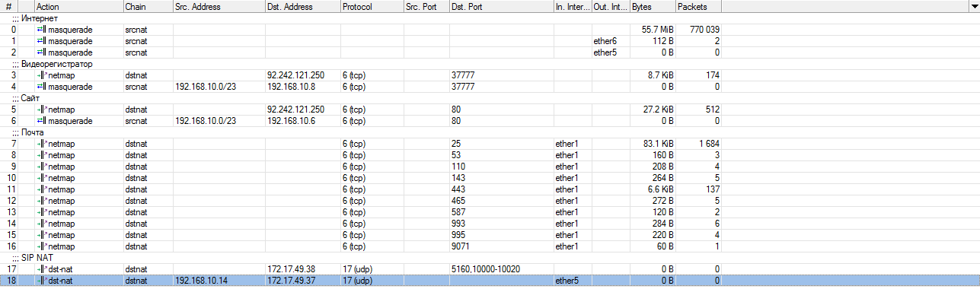The height and width of the screenshot is (289, 980).
Task: Click netmap icon in rule 11 (port 443)
Action: point(43,189)
